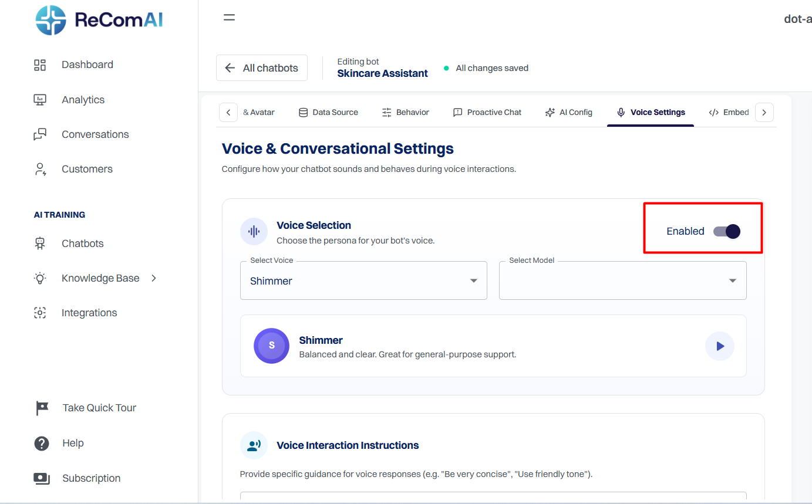Click the ReComAI logo
Viewport: 812px width, 504px height.
coord(99,21)
